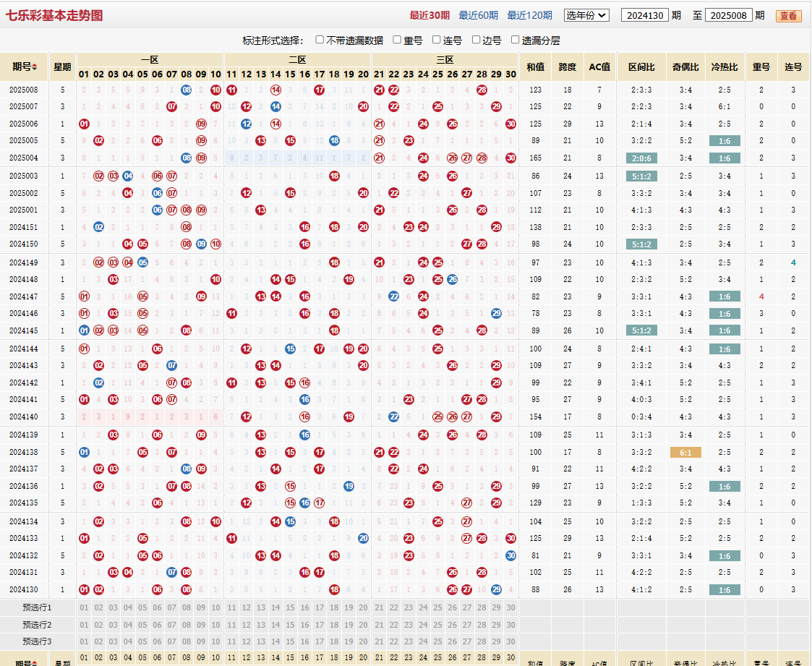Click the 七乐彩基本走势图 page title
Screen dimensions: 812x666
[54, 15]
